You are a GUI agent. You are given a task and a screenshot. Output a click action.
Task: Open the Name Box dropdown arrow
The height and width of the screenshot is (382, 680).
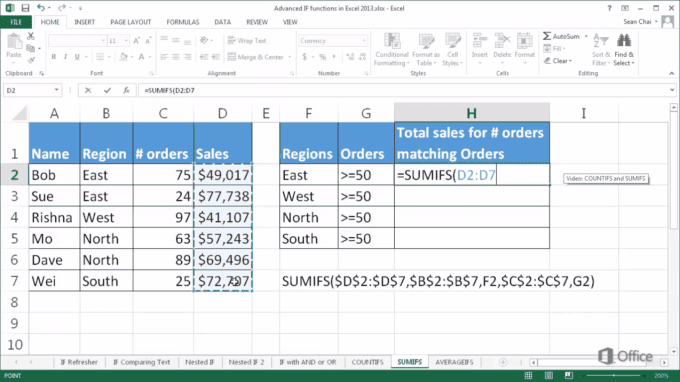56,90
